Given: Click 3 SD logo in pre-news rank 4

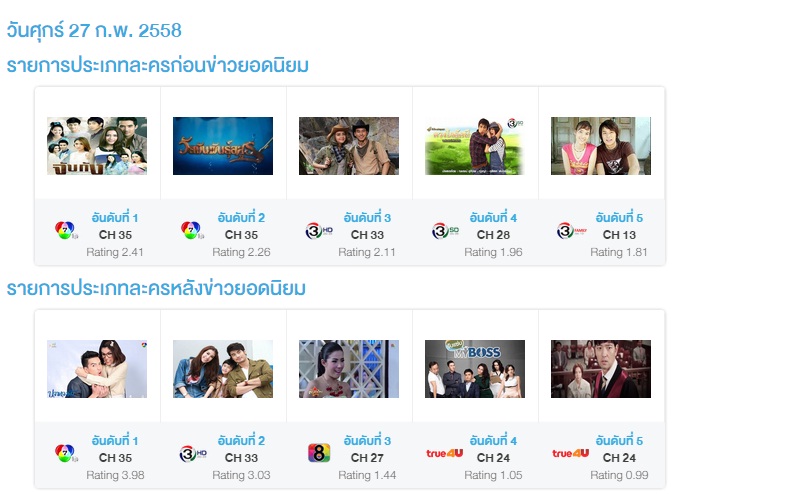Looking at the screenshot, I should point(445,231).
